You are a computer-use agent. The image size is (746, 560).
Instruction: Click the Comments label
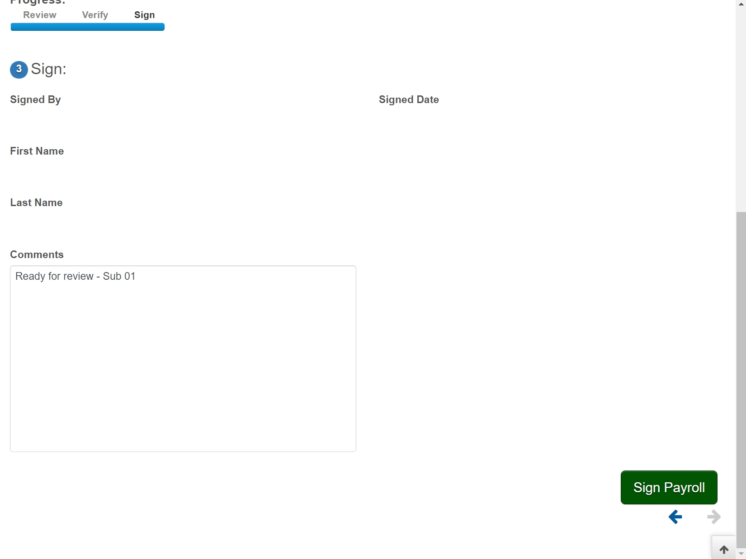[x=37, y=254]
